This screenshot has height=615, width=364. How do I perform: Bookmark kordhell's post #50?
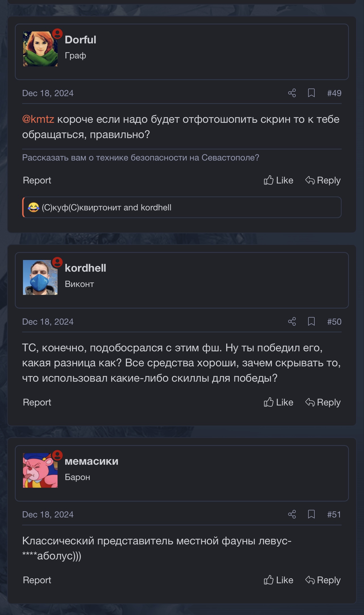click(x=311, y=322)
